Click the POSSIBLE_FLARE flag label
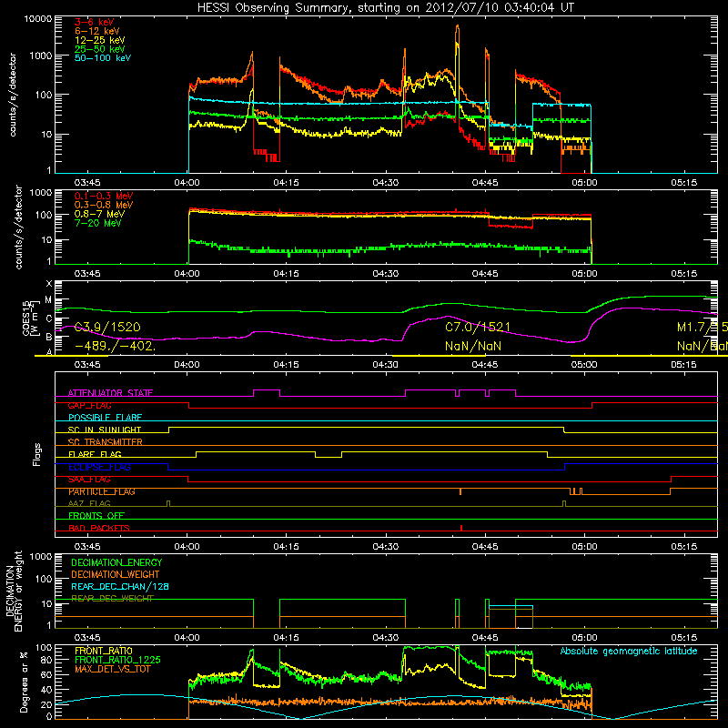 105,418
